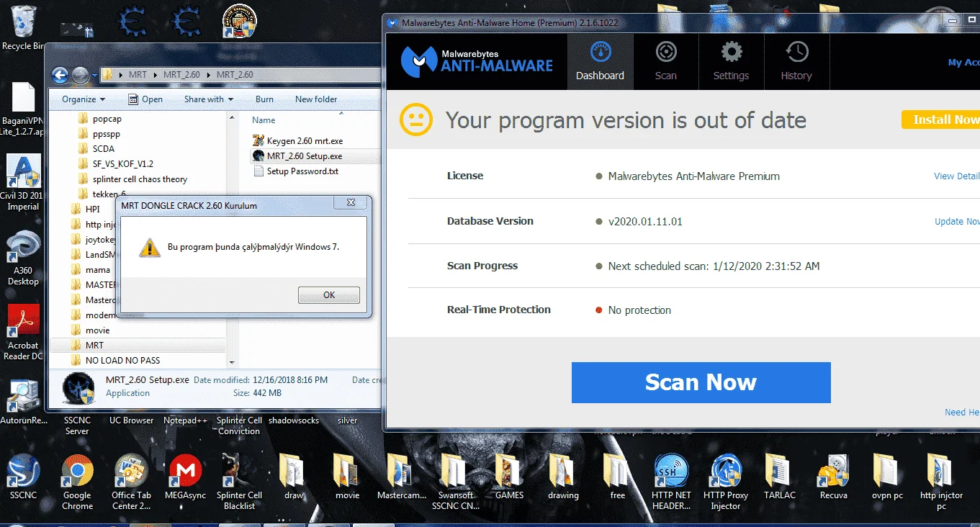Open the A360 Desktop shortcut
This screenshot has width=980, height=527.
(23, 258)
